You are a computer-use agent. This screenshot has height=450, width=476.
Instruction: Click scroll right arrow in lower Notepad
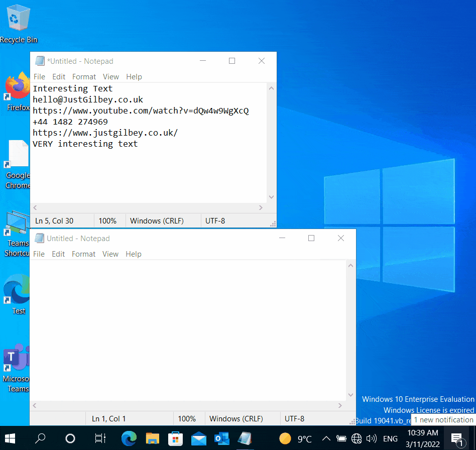[x=340, y=406]
